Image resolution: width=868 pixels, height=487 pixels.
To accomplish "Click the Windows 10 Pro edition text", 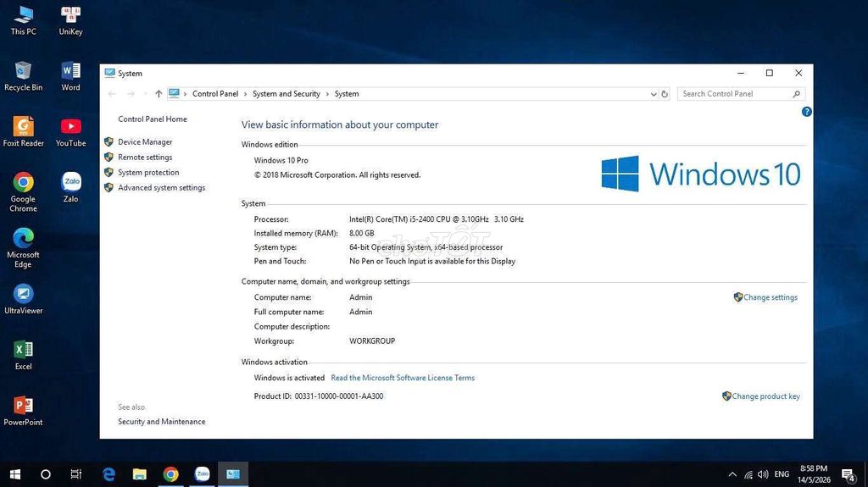I will click(x=281, y=160).
